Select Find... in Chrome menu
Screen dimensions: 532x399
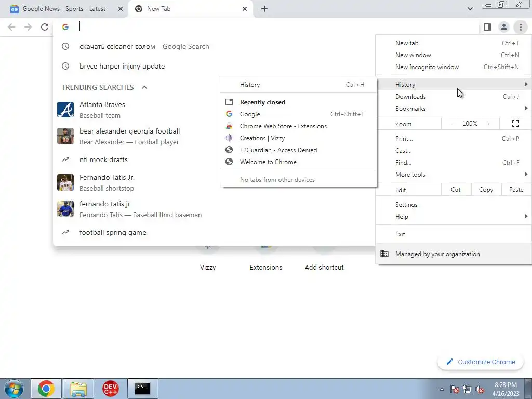point(454,162)
